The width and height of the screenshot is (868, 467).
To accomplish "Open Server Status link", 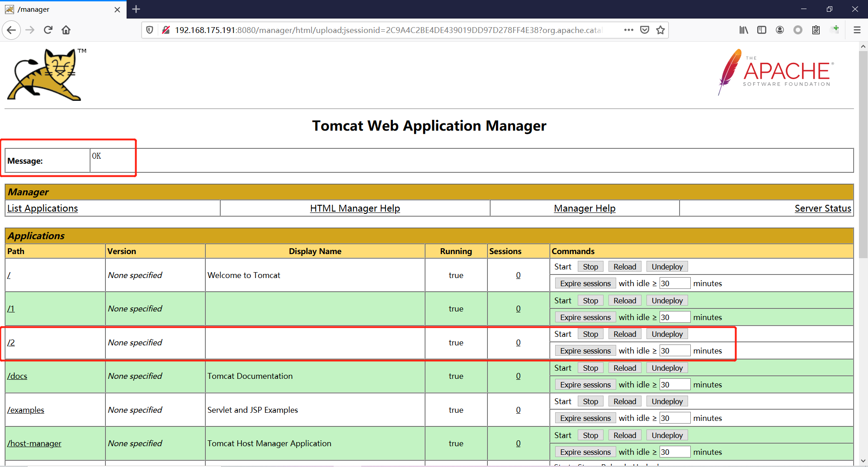I will 823,208.
